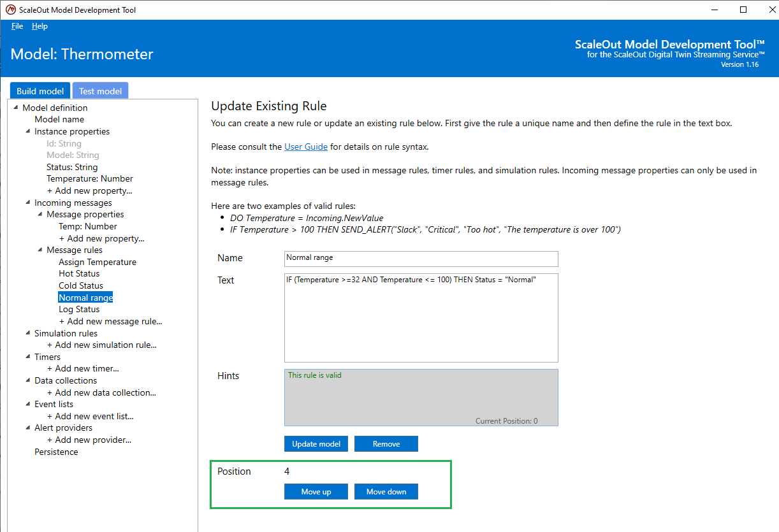This screenshot has height=532, width=779.
Task: Open the User Guide link
Action: pyautogui.click(x=306, y=147)
